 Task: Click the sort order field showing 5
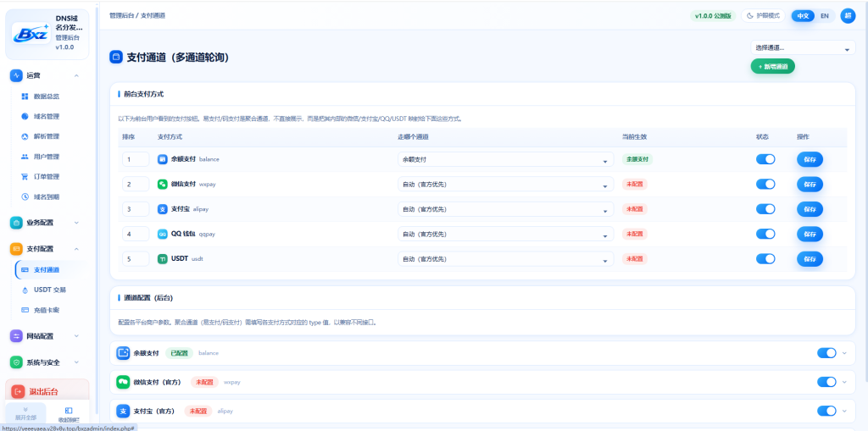(136, 259)
